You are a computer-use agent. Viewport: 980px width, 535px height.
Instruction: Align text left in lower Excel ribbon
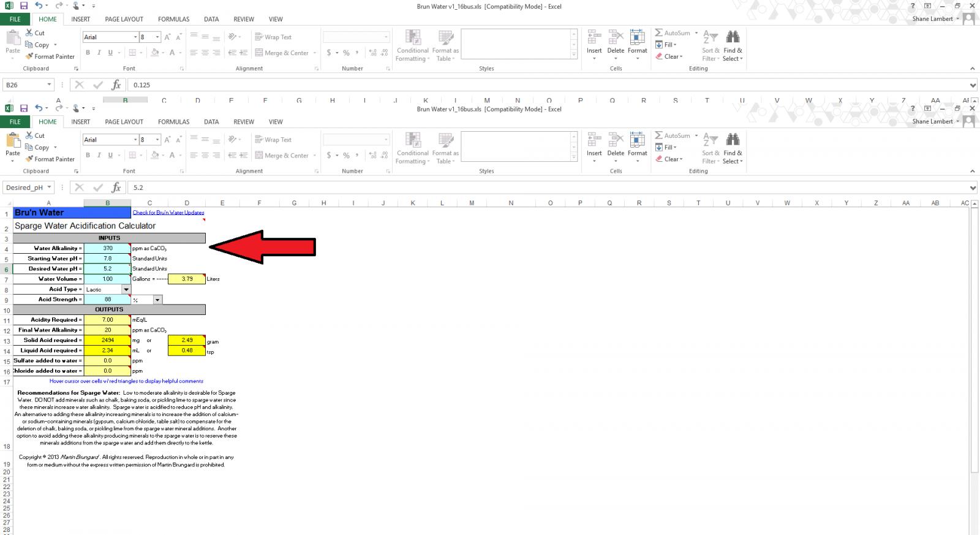point(194,156)
